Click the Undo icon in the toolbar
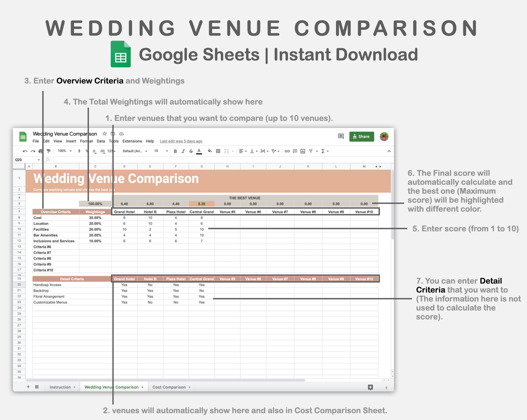Image resolution: width=527 pixels, height=420 pixels. (x=25, y=151)
